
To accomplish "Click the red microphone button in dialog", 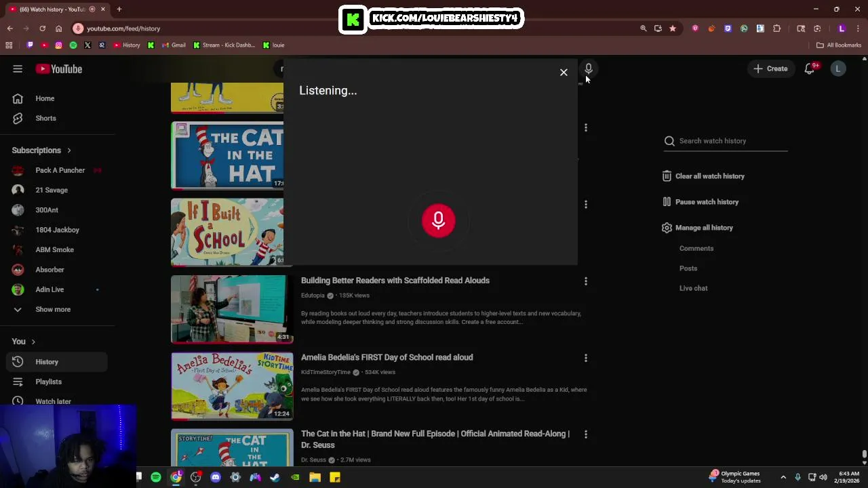I will (x=438, y=220).
